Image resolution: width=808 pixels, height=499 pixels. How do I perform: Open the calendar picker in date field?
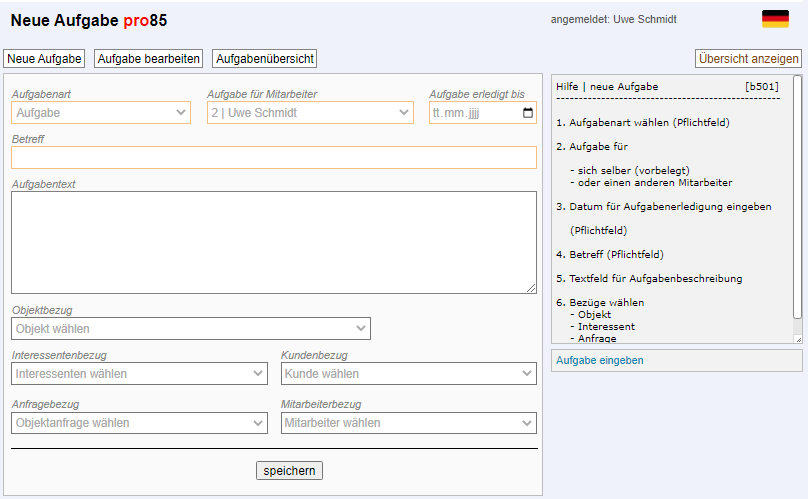click(x=528, y=113)
